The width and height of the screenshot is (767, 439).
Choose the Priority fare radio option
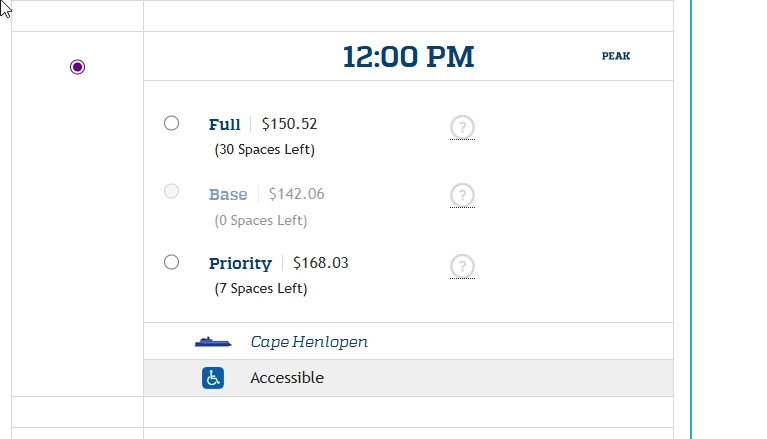pos(172,262)
